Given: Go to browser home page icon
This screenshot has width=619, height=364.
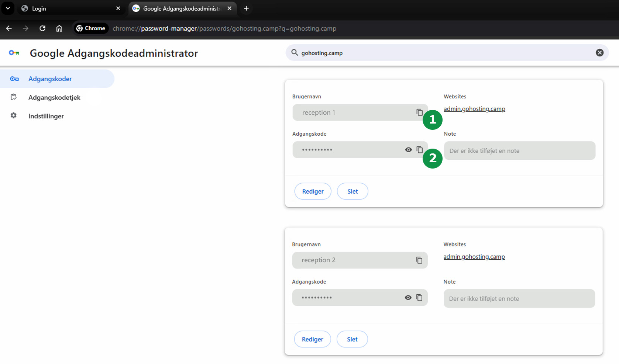Looking at the screenshot, I should [59, 28].
